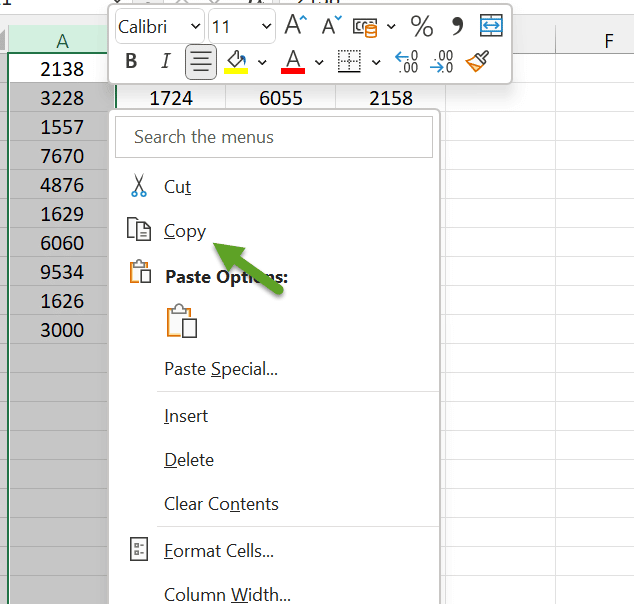The height and width of the screenshot is (604, 634).
Task: Click the Borders icon
Action: 349,62
